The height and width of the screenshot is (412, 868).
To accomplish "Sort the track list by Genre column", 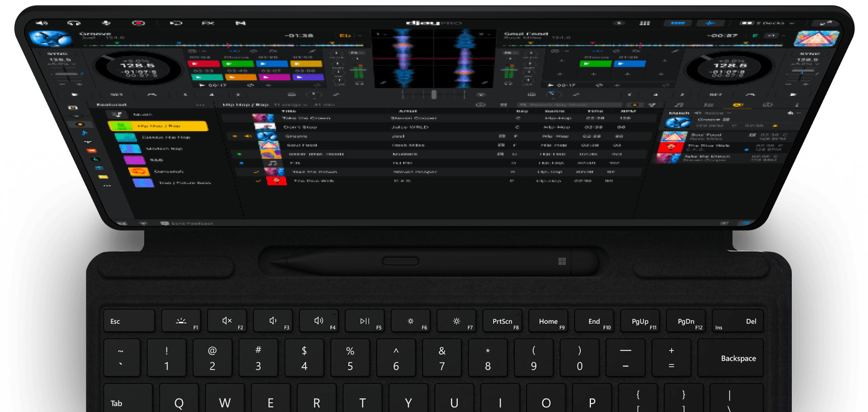I will click(555, 111).
